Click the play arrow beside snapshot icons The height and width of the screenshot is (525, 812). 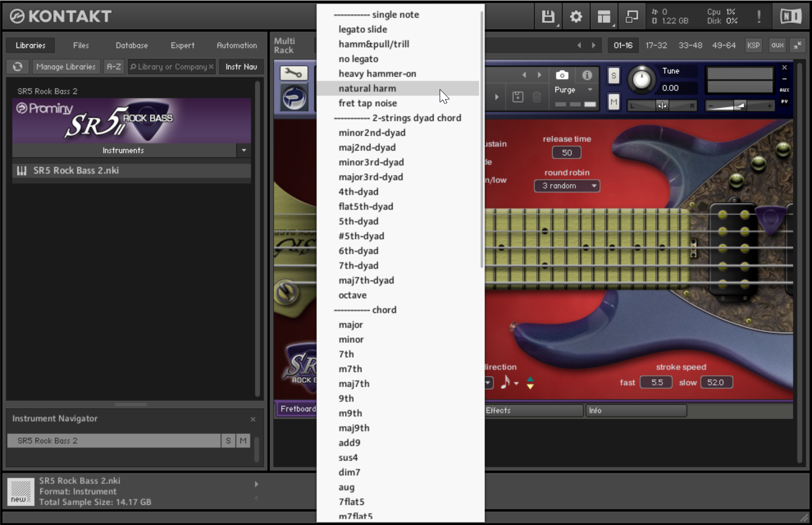click(x=496, y=97)
